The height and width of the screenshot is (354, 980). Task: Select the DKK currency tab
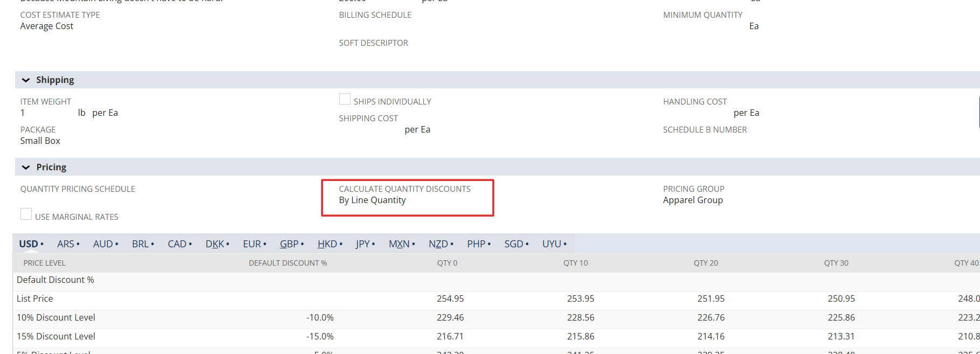coord(215,244)
